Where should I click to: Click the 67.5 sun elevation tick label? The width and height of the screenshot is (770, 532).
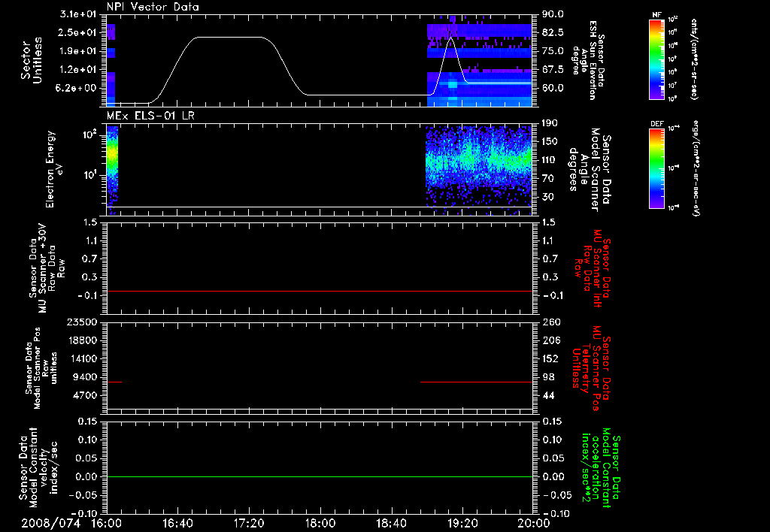pyautogui.click(x=553, y=70)
